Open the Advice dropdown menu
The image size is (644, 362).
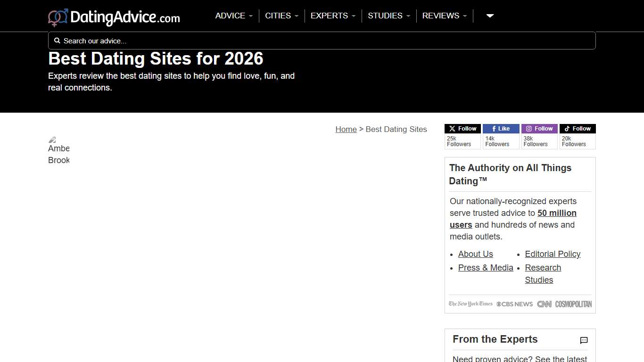point(234,16)
